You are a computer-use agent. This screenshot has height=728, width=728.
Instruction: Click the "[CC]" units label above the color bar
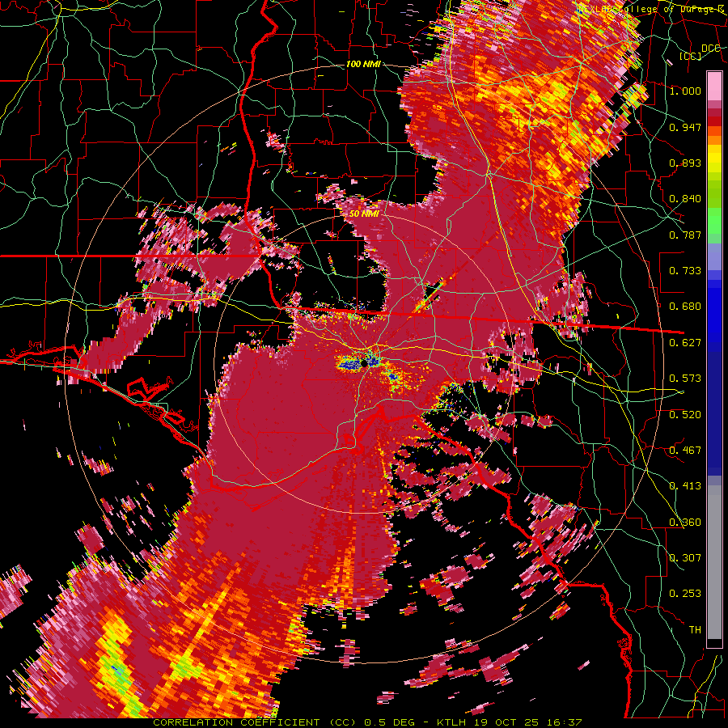[x=691, y=56]
